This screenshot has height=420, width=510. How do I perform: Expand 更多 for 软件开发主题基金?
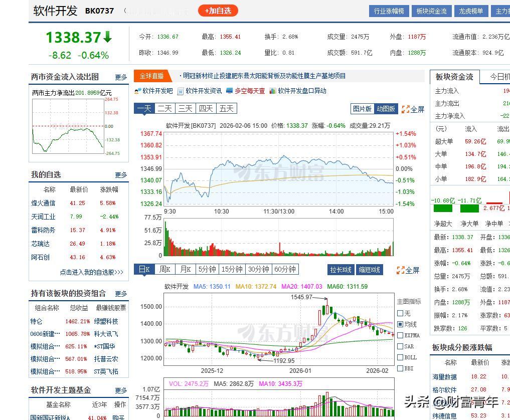121,390
